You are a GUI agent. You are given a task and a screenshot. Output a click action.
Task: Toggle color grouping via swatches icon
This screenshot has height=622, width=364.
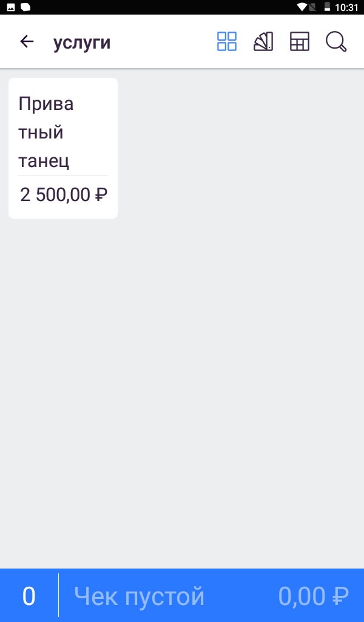pyautogui.click(x=263, y=42)
